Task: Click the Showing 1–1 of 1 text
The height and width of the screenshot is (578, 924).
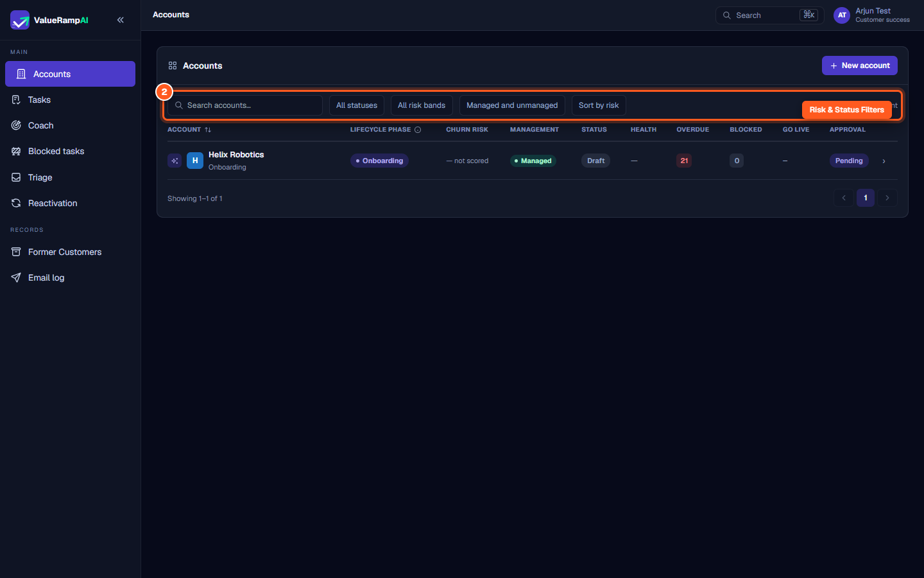Action: (x=195, y=198)
